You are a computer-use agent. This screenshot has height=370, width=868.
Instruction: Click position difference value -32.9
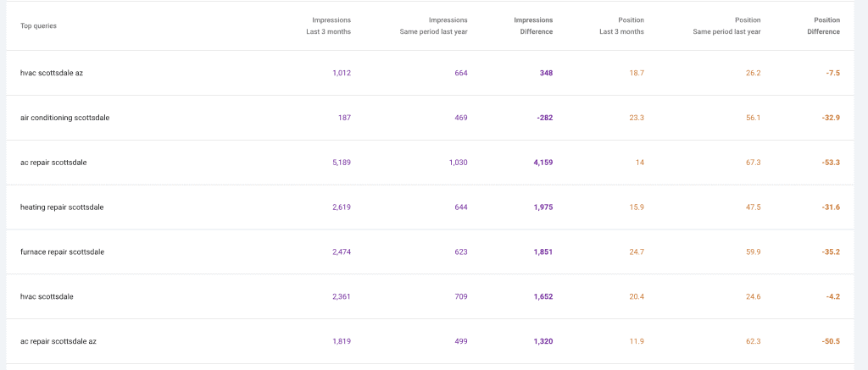[x=831, y=118]
